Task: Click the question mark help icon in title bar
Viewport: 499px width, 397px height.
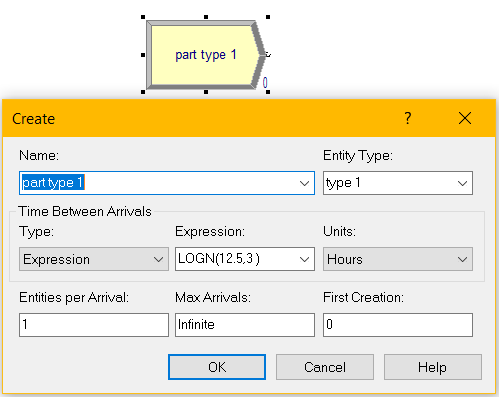Action: [x=408, y=118]
